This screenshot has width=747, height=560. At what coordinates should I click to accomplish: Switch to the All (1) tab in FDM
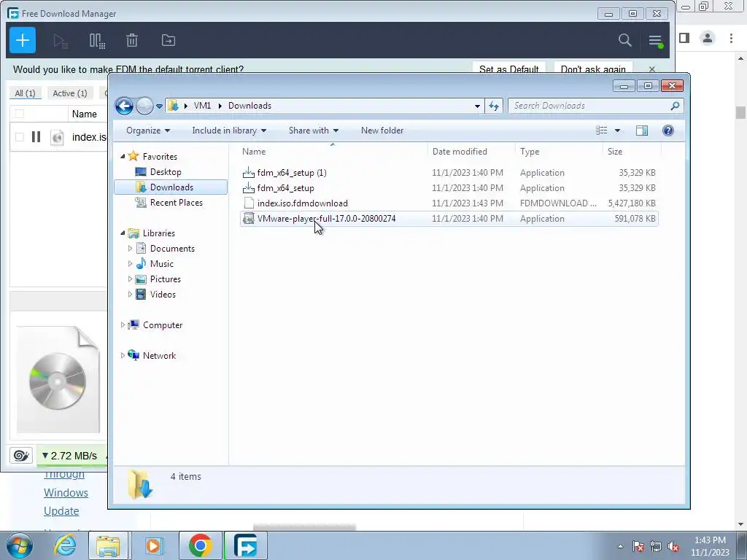click(x=26, y=93)
